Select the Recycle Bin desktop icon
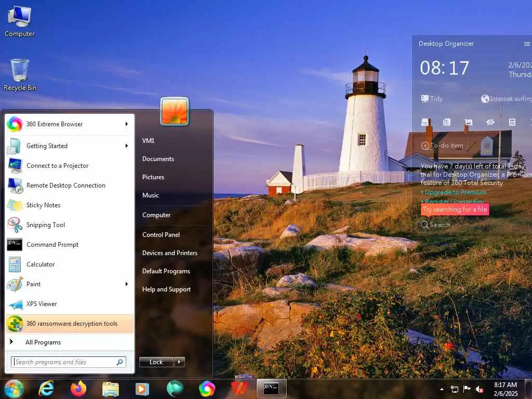 pos(20,75)
